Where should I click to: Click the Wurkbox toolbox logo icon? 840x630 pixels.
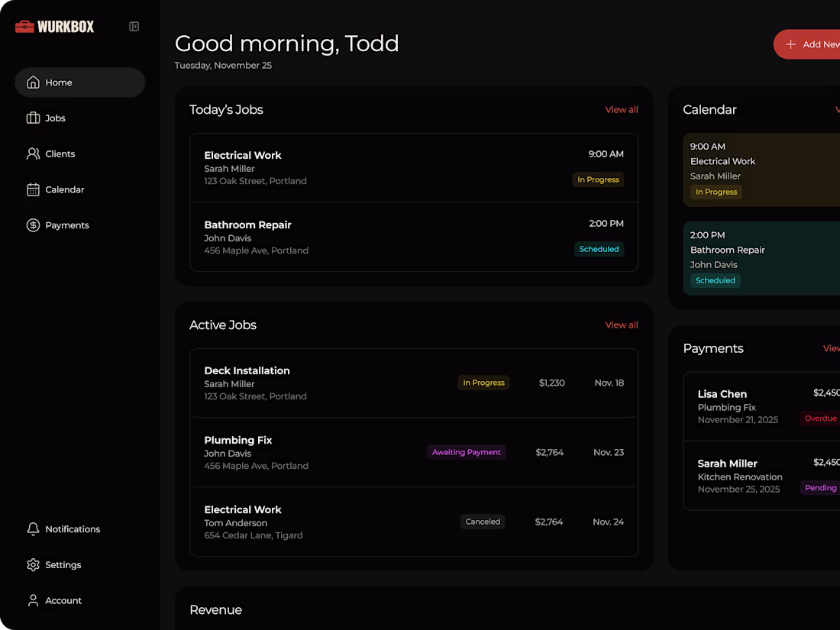pyautogui.click(x=24, y=26)
